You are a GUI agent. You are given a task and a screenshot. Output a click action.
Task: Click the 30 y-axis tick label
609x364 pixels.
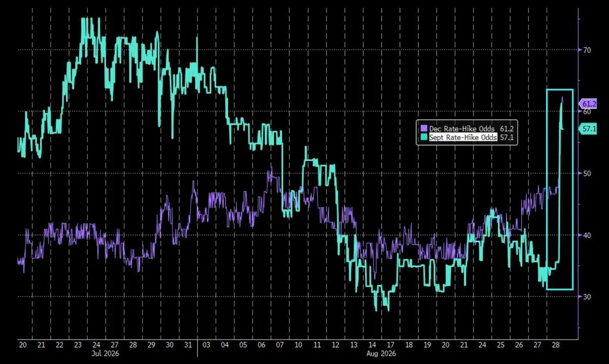(x=587, y=297)
